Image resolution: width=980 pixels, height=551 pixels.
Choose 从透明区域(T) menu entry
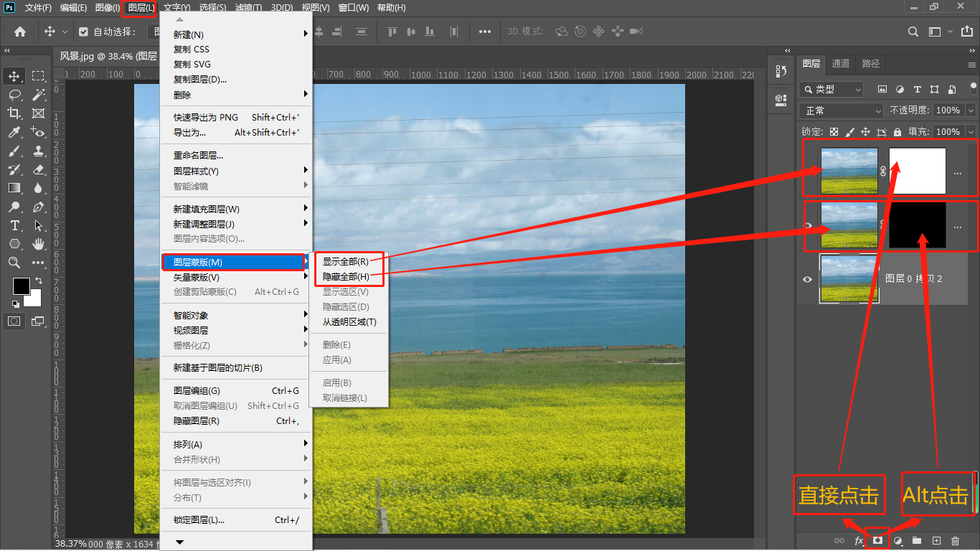point(351,322)
